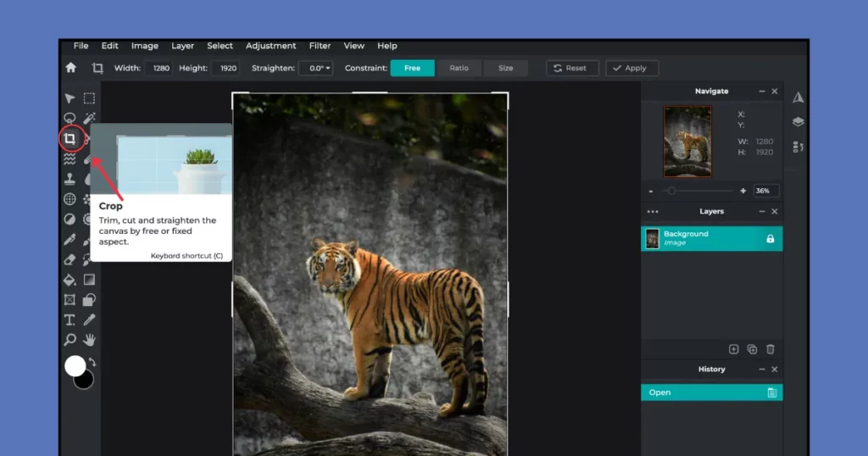Collapse the Layers panel
Image resolution: width=868 pixels, height=456 pixels.
[761, 212]
